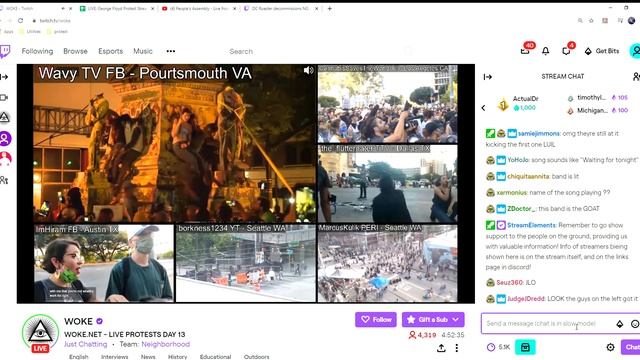Switch to the People's Assembly YouTube browser tab

(x=199, y=8)
